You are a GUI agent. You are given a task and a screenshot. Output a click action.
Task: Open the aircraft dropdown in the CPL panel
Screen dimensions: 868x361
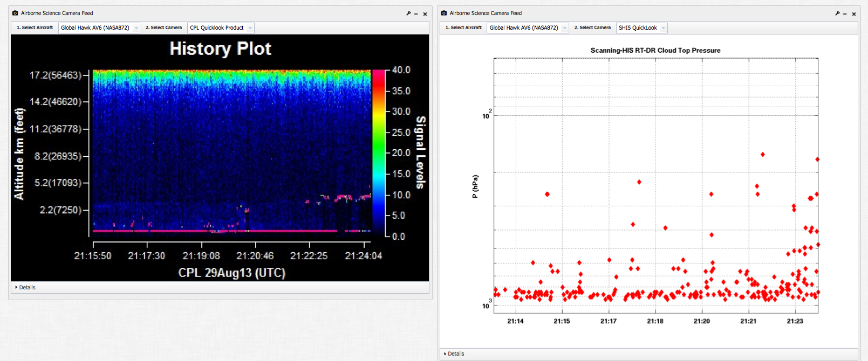(x=99, y=27)
